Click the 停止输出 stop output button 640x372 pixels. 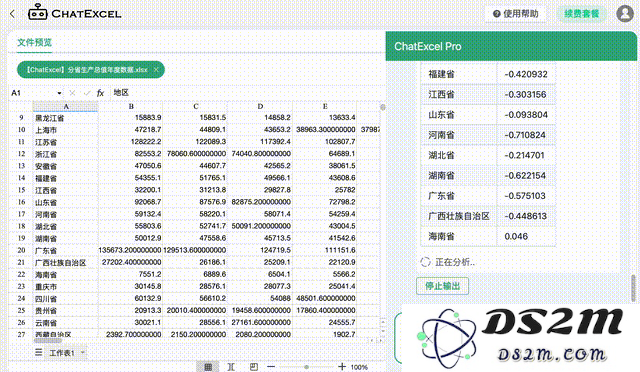(442, 286)
